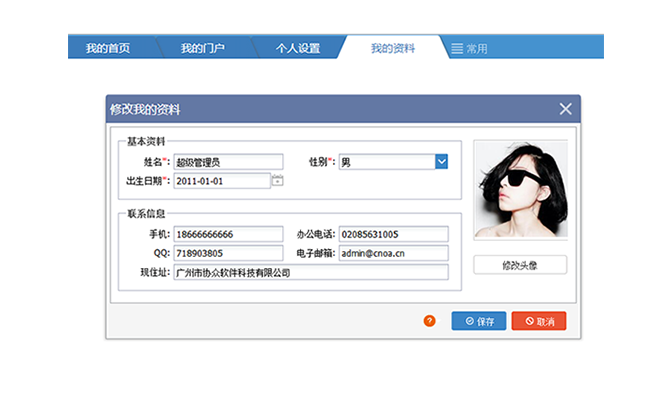Screen dimensions: 670x412
Task: Go to the 个人设置 tab
Action: point(297,48)
